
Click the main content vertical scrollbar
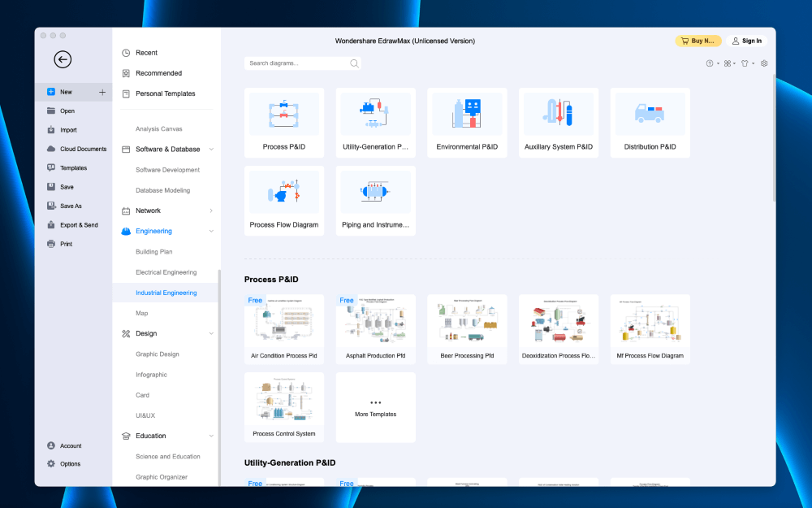click(774, 137)
